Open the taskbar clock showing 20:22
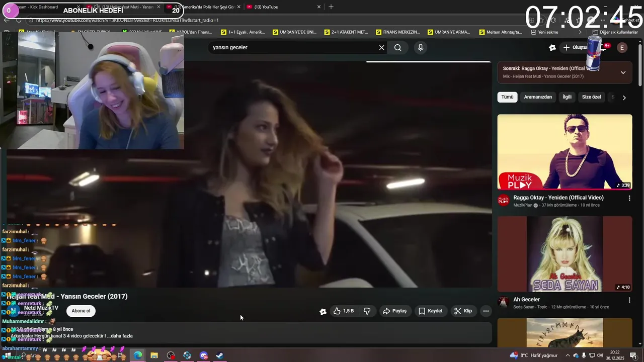 tap(615, 355)
